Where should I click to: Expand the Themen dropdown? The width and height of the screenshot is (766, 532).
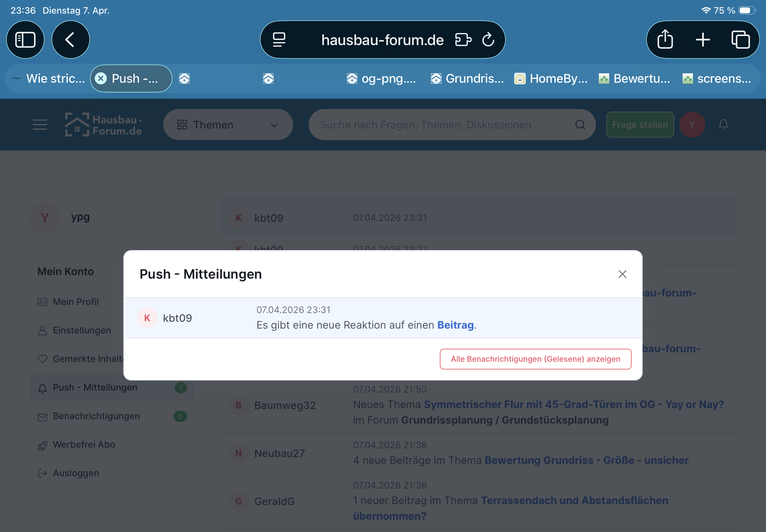point(228,125)
